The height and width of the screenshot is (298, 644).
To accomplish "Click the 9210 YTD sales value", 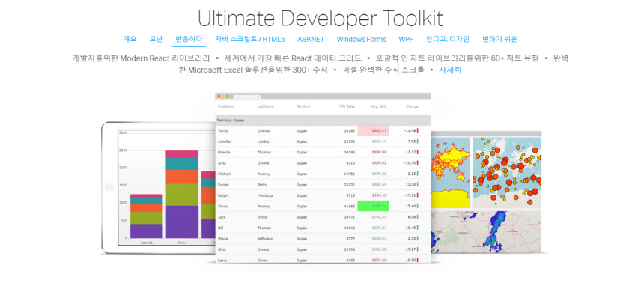I will click(x=350, y=163).
